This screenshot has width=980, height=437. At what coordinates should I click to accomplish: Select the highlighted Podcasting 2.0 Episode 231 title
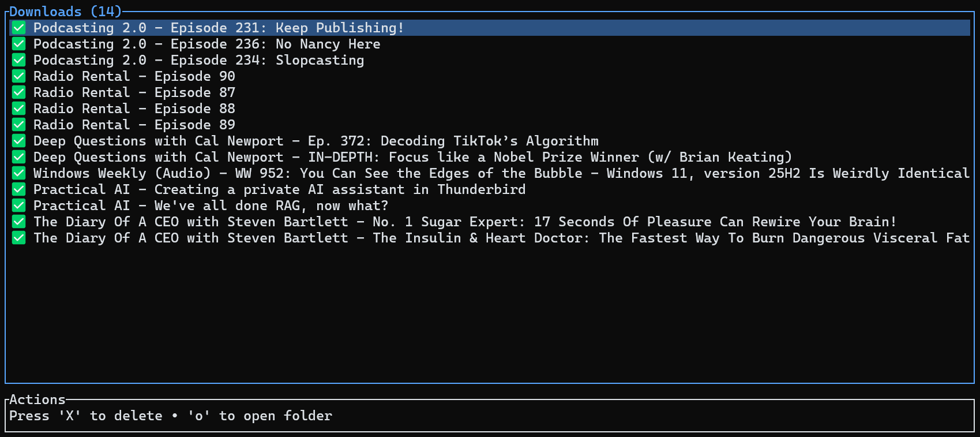(x=218, y=28)
